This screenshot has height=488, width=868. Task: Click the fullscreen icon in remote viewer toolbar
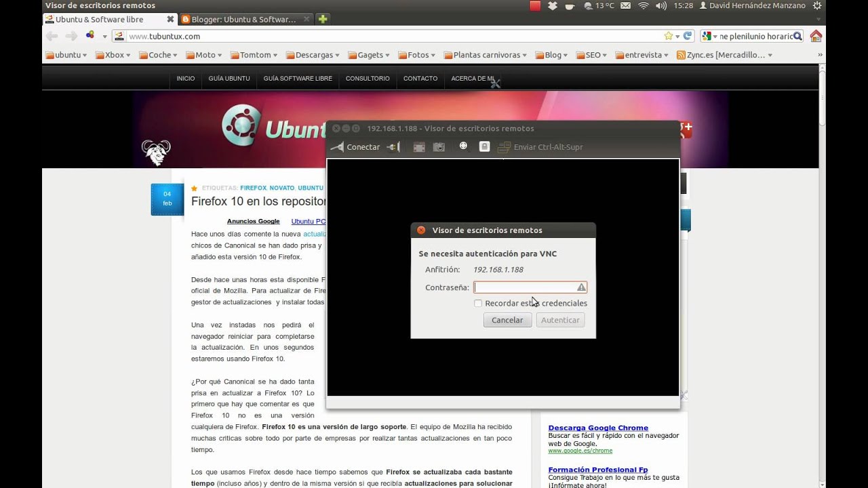coord(419,147)
